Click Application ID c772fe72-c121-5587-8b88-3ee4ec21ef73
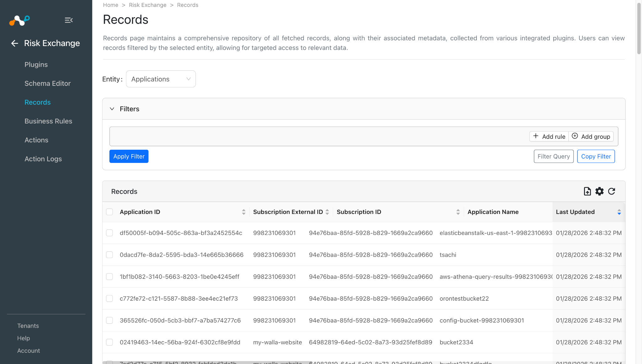Image resolution: width=642 pixels, height=364 pixels. click(179, 299)
